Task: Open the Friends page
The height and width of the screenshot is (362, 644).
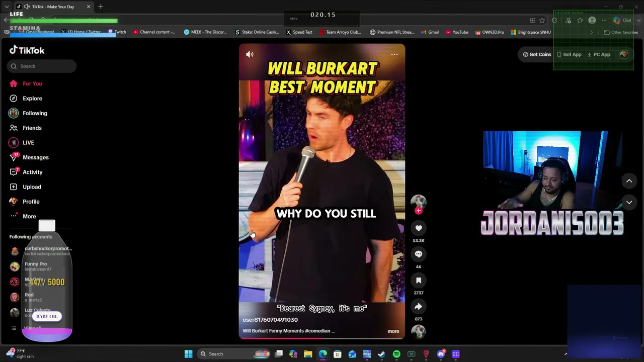Action: tap(26, 128)
